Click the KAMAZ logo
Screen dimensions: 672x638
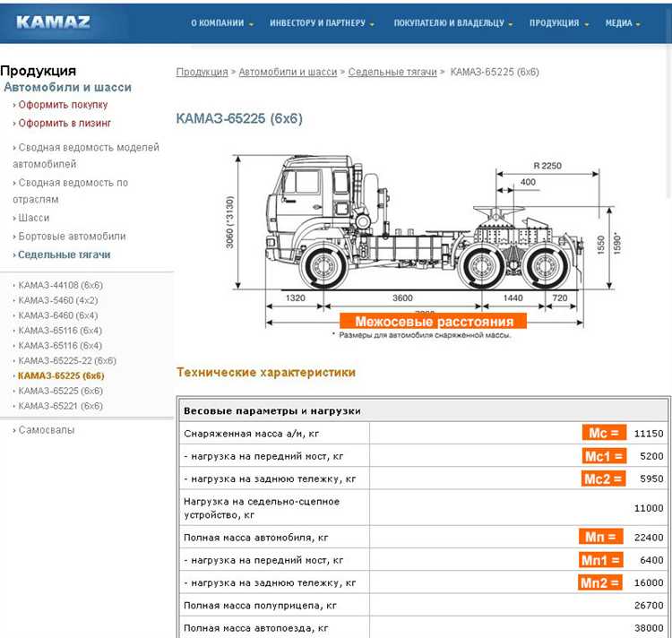point(54,22)
